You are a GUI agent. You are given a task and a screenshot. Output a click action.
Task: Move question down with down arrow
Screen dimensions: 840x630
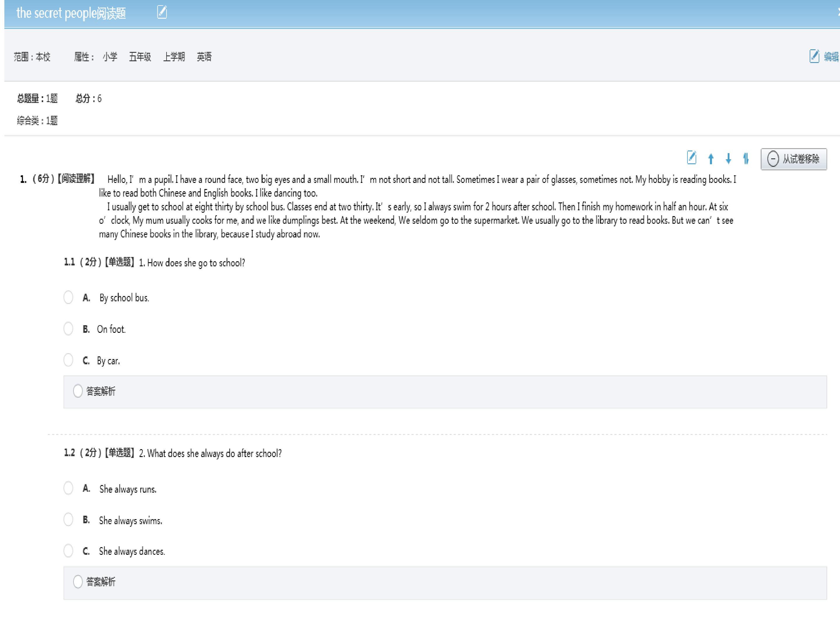coord(728,158)
